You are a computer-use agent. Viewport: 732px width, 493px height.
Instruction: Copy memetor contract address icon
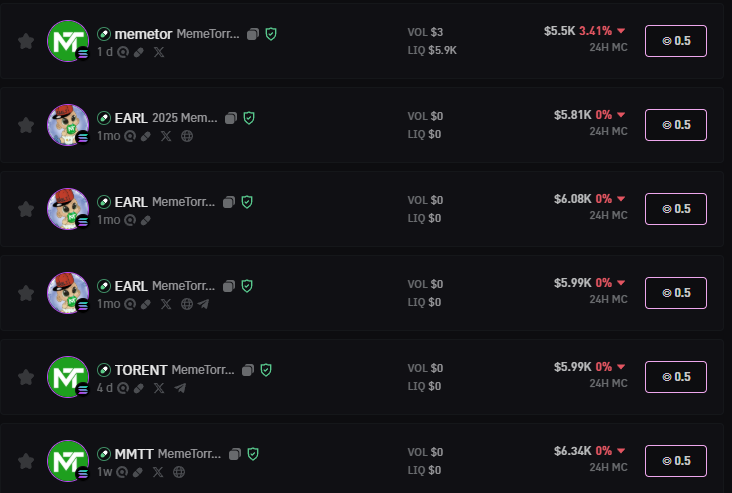pos(253,34)
